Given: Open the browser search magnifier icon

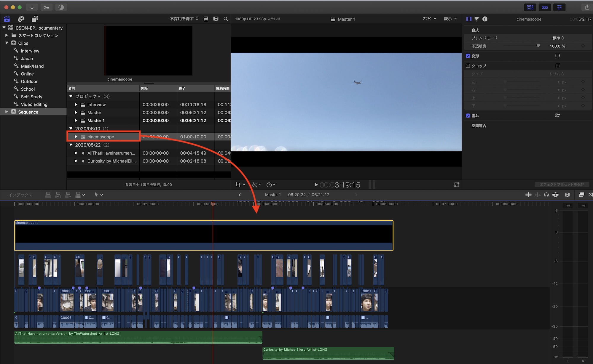Looking at the screenshot, I should pyautogui.click(x=226, y=19).
